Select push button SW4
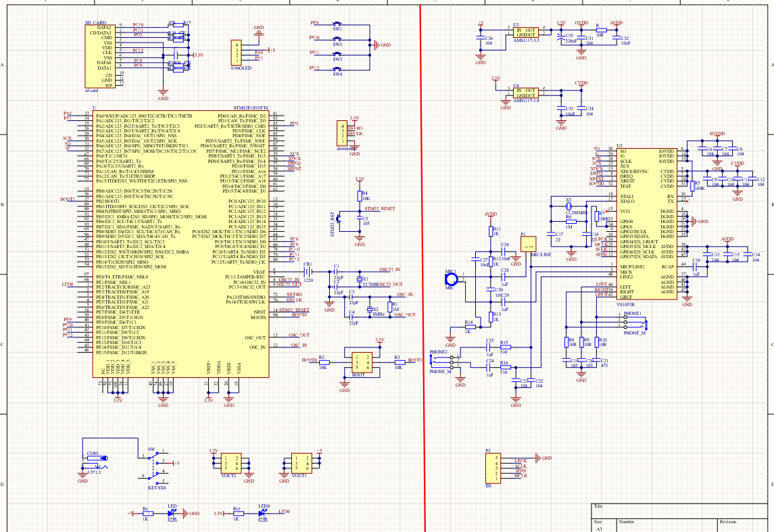Screen dimensions: 774x532 pos(337,69)
